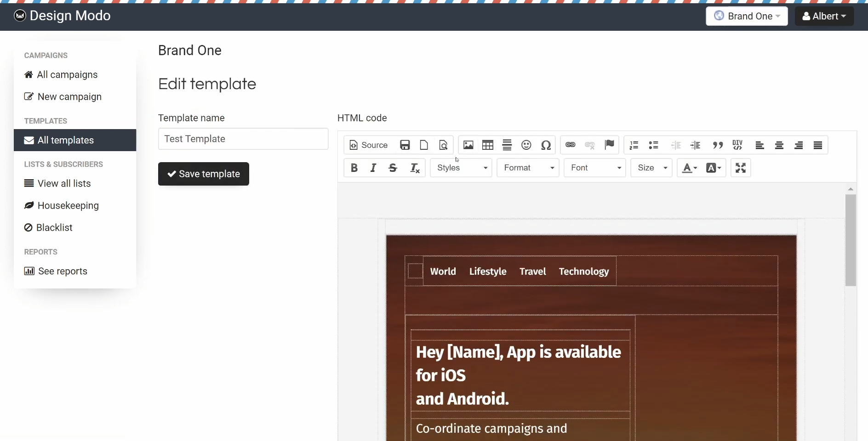Open the Font dropdown

point(595,168)
